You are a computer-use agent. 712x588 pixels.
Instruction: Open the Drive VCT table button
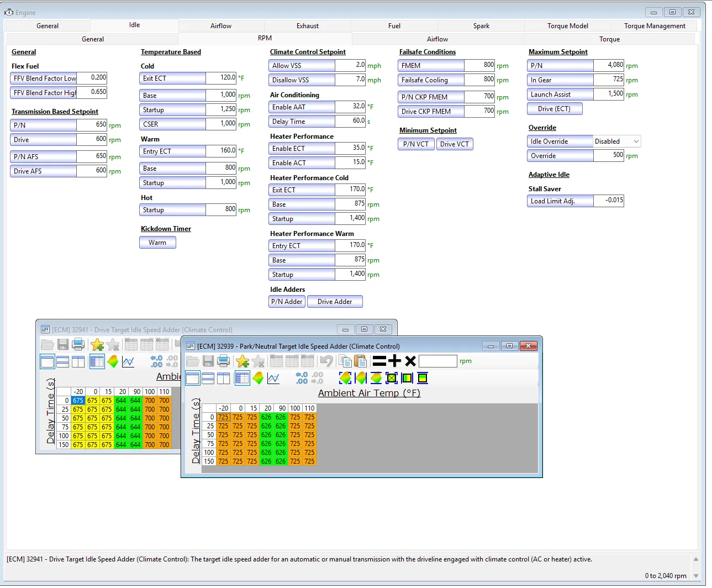[455, 144]
